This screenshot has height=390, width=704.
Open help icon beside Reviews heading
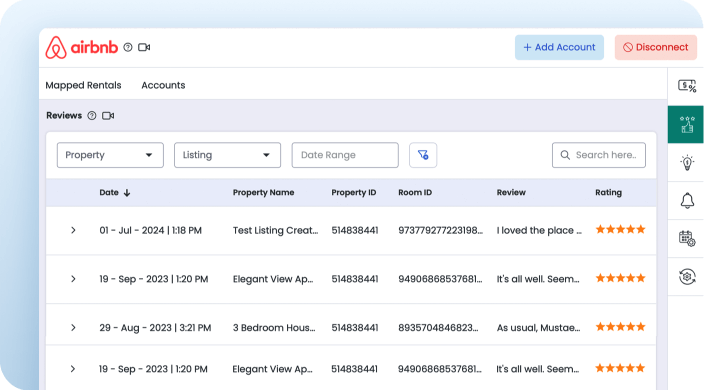(92, 116)
